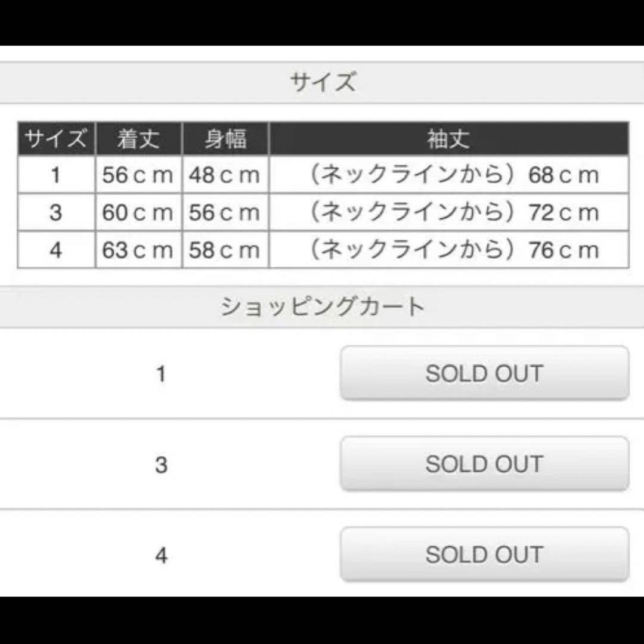The width and height of the screenshot is (644, 644).
Task: Select the 48cm 身幅 value for size 1
Action: [x=224, y=175]
